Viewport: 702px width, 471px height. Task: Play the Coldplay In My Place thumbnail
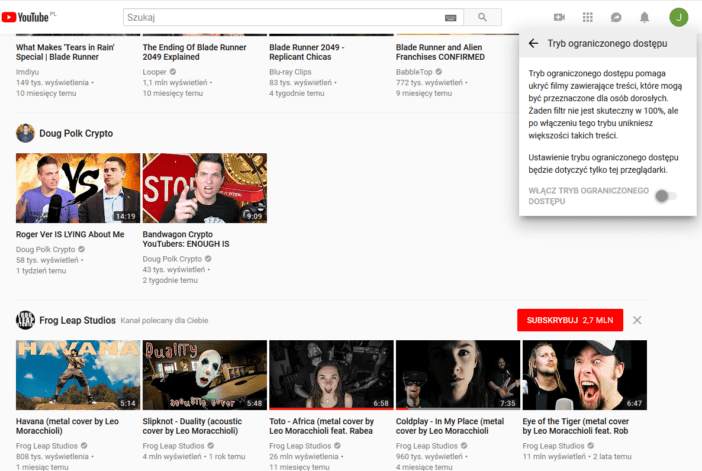click(x=458, y=375)
